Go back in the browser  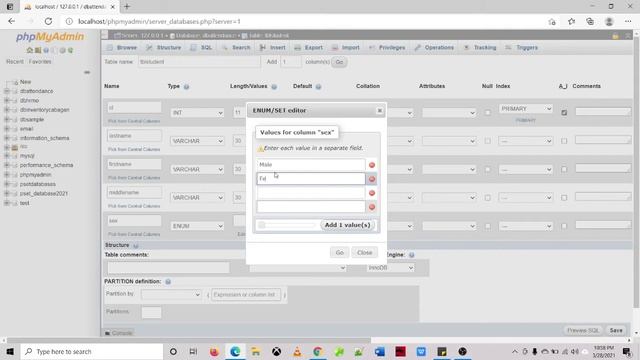click(11, 21)
